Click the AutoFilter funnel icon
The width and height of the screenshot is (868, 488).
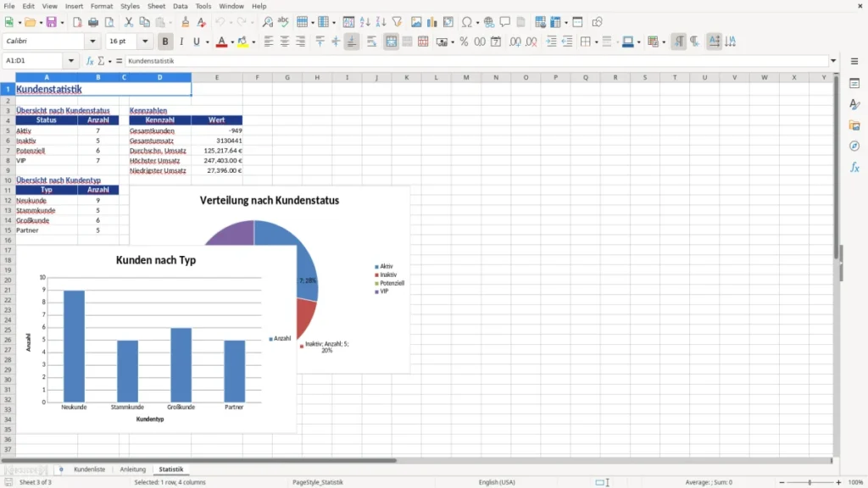point(397,22)
